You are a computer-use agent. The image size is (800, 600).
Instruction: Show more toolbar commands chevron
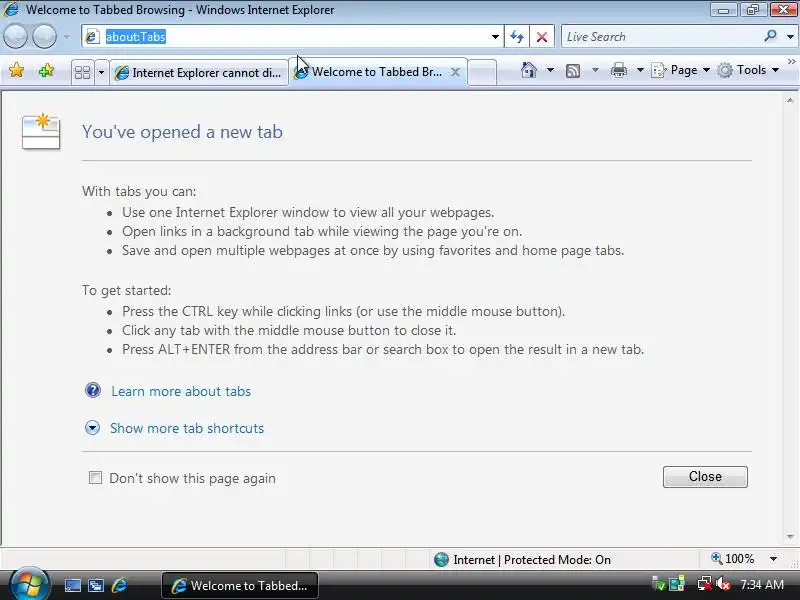791,61
